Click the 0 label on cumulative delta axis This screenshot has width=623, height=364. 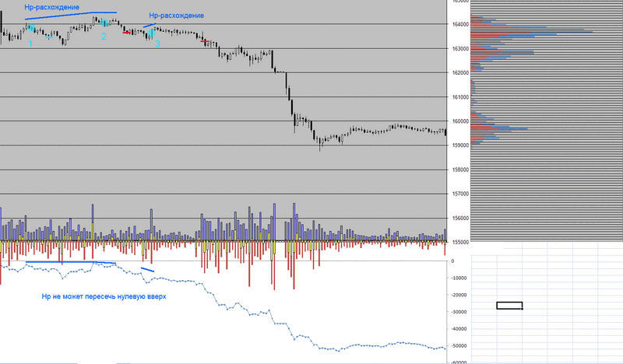click(453, 261)
